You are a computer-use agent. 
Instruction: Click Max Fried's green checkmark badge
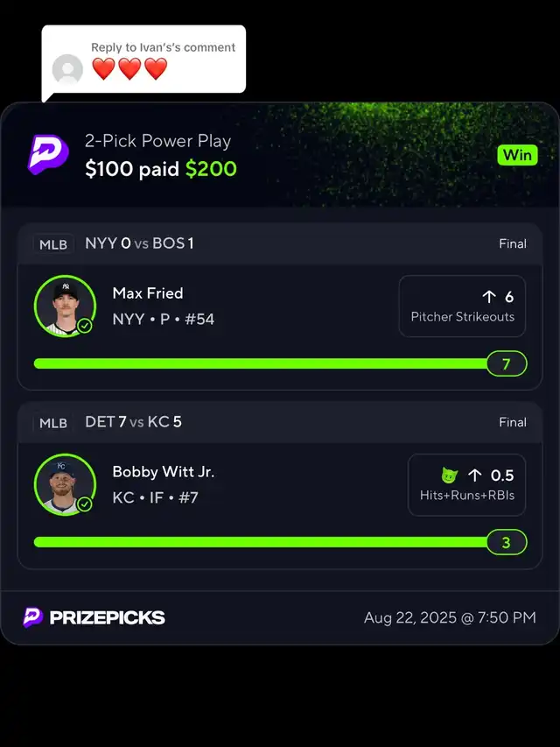click(x=85, y=326)
